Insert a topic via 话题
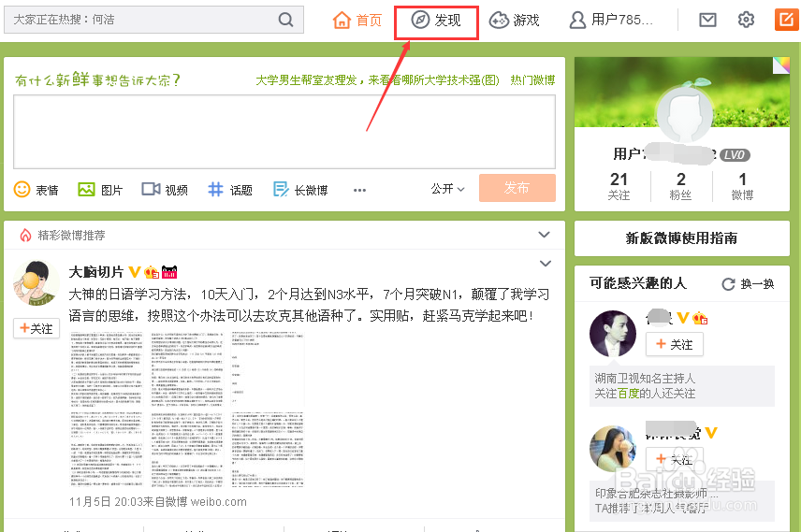This screenshot has width=801, height=532. click(x=230, y=190)
